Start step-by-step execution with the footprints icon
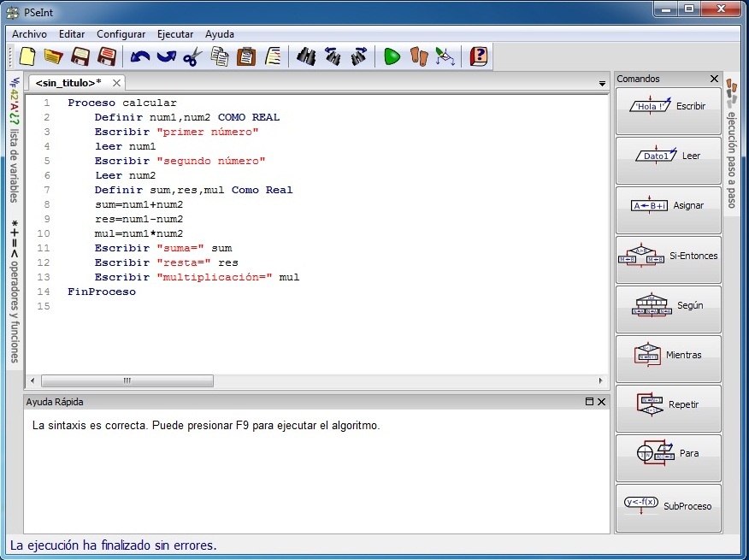This screenshot has width=749, height=560. 417,56
